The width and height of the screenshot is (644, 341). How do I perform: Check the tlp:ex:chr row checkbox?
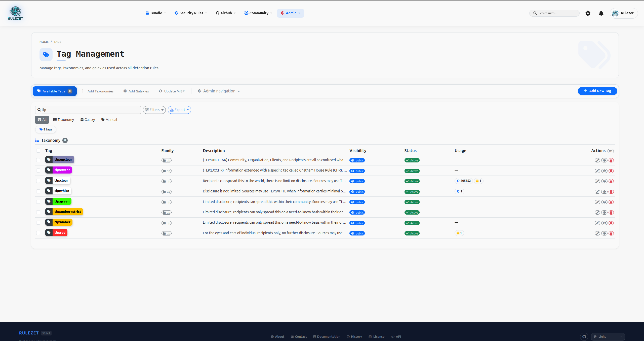[38, 170]
